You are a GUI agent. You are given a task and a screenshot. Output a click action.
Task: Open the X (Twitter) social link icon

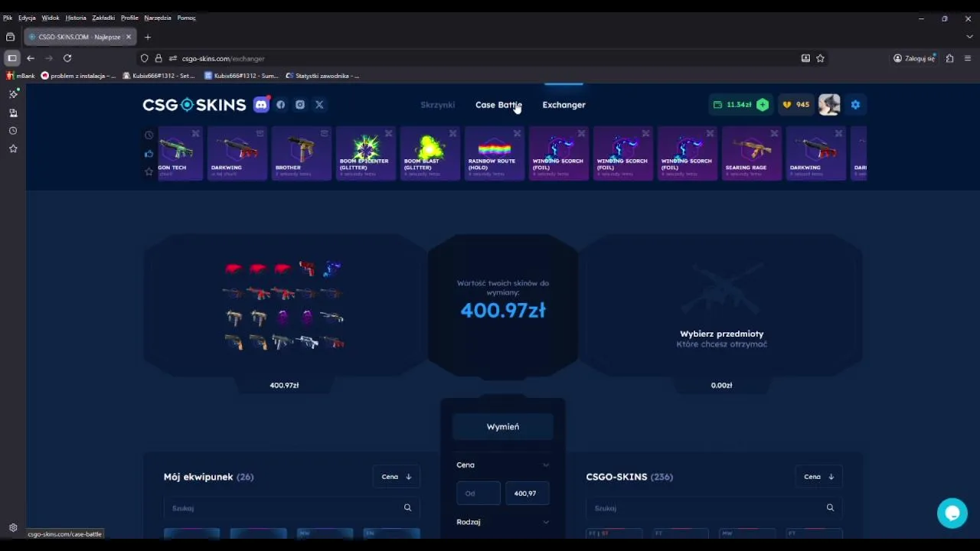pyautogui.click(x=319, y=105)
